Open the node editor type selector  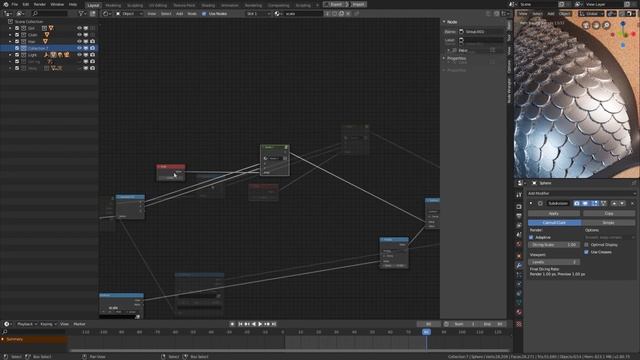[x=107, y=13]
